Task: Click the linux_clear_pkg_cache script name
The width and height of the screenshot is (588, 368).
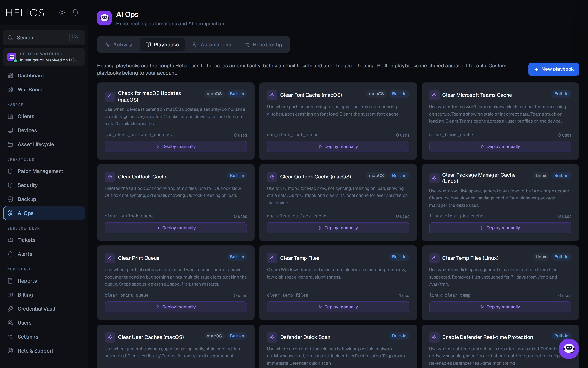Action: pyautogui.click(x=456, y=216)
